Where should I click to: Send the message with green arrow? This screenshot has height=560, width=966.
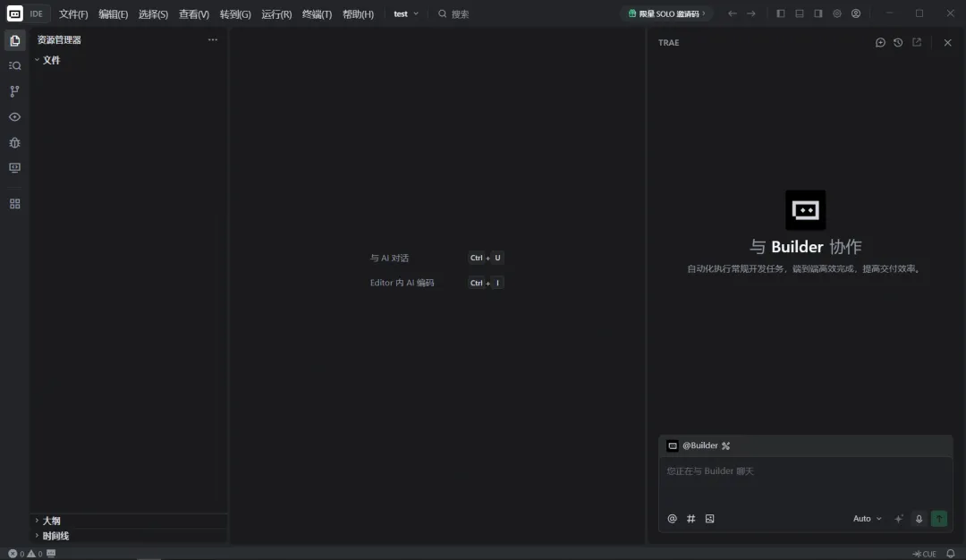click(x=939, y=519)
